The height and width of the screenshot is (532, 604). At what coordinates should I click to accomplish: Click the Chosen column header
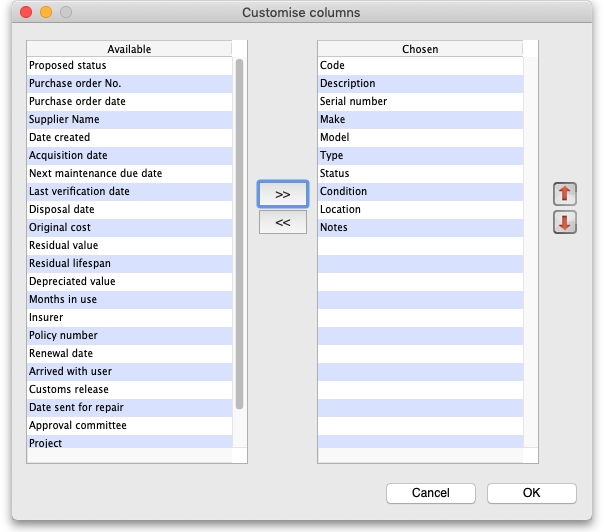[x=420, y=49]
